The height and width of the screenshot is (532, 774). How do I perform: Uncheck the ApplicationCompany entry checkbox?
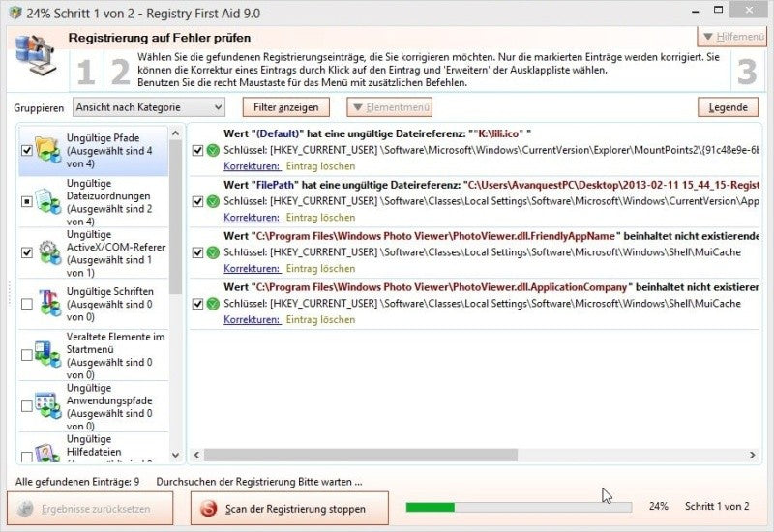(197, 304)
